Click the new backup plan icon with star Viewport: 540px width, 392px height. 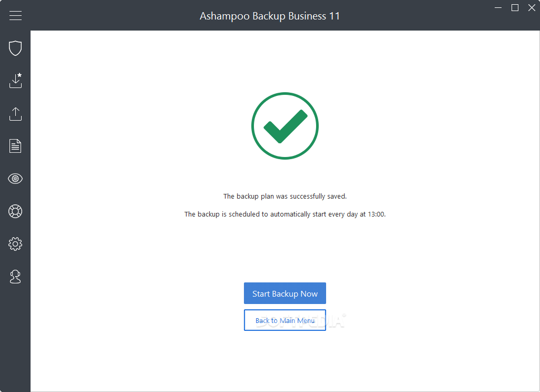(x=15, y=80)
